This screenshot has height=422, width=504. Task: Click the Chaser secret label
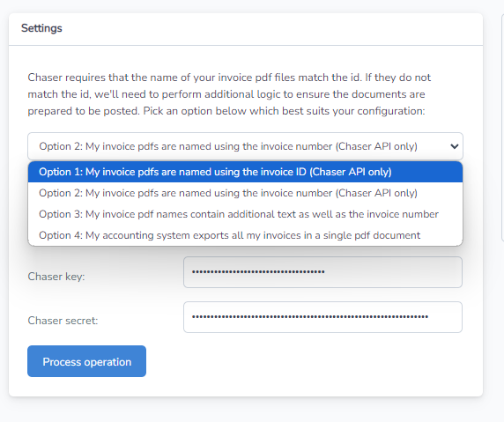(63, 321)
